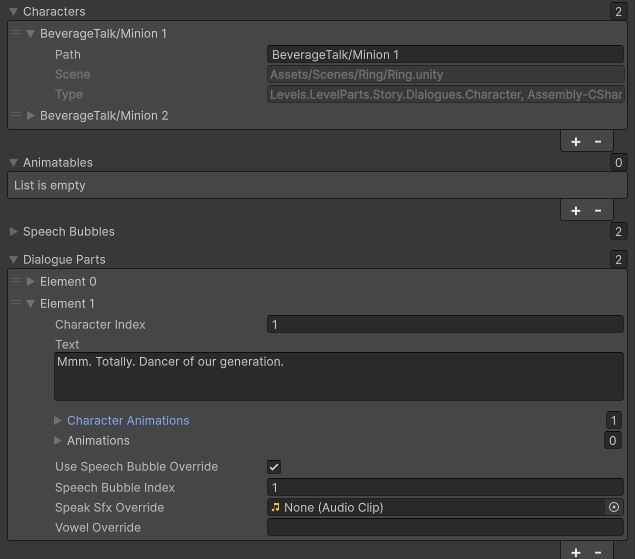Image resolution: width=635 pixels, height=559 pixels.
Task: Collapse the Characters list foldout
Action: click(x=14, y=12)
